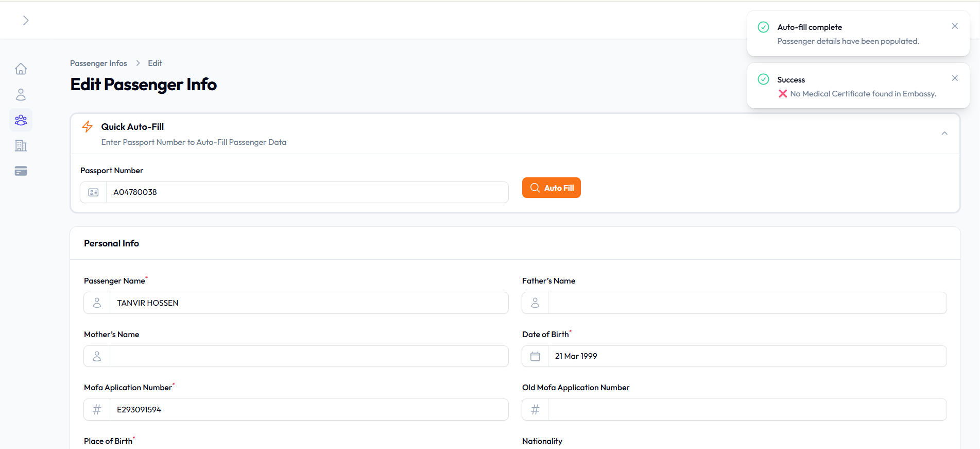This screenshot has width=980, height=449.
Task: Click the Edit breadcrumb
Action: [155, 63]
